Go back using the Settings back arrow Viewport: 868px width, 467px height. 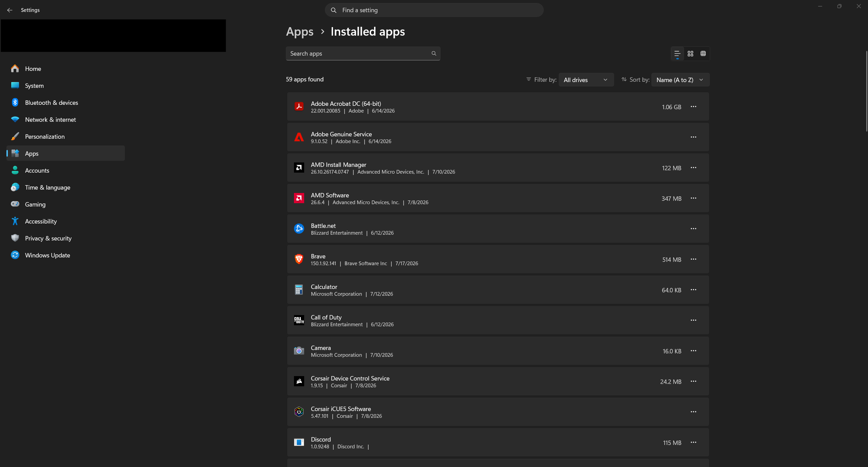10,10
